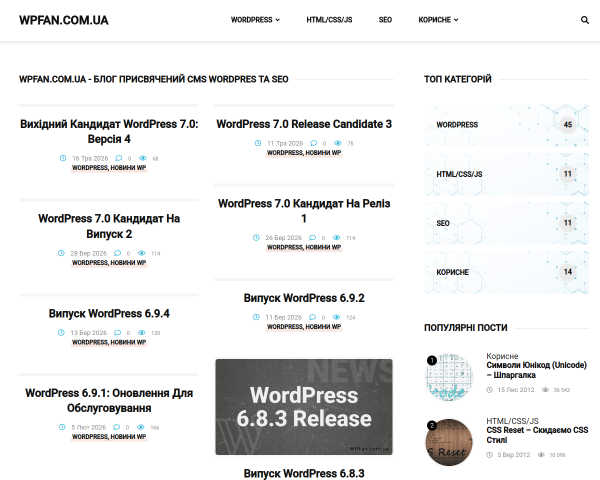Open WORDPRESS category tag under Версія 4 post
Screen dimensions: 600x480
pos(90,168)
